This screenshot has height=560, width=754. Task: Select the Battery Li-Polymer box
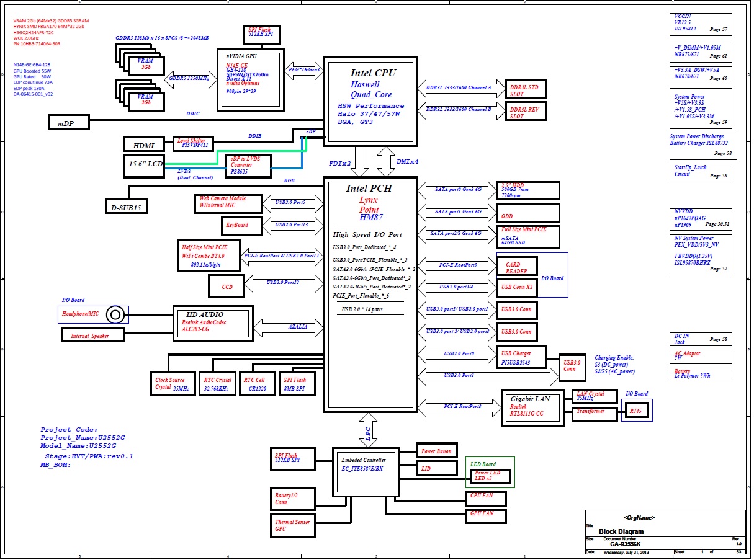[x=701, y=374]
